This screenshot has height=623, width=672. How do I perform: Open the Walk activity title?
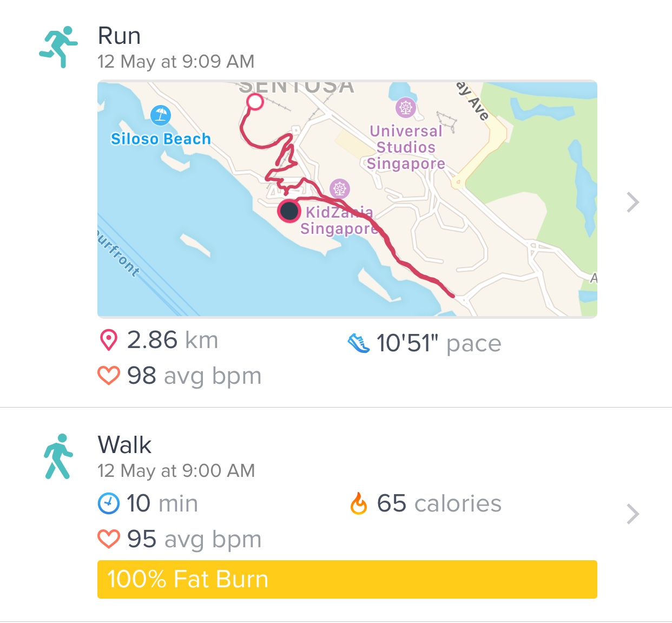(124, 445)
